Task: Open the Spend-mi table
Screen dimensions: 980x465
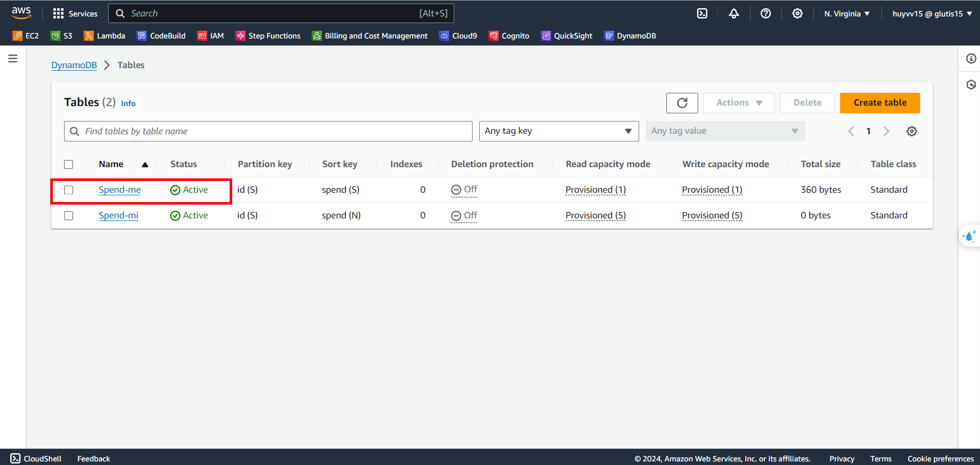Action: (x=118, y=215)
